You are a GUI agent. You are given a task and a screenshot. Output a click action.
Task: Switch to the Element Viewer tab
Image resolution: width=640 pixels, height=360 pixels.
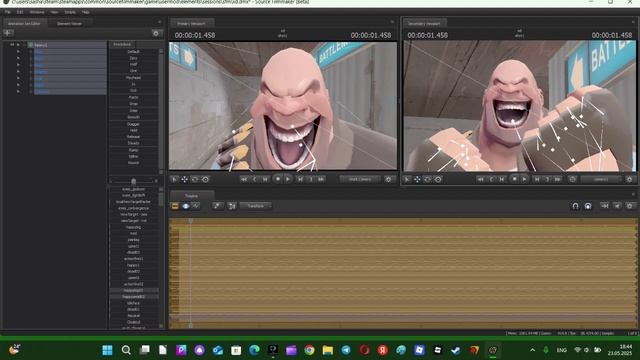(69, 24)
